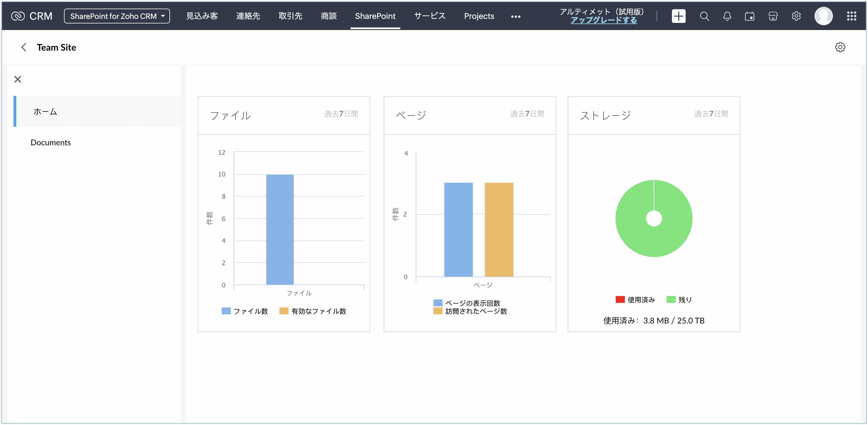Open the apps grid launcher icon

pyautogui.click(x=851, y=16)
